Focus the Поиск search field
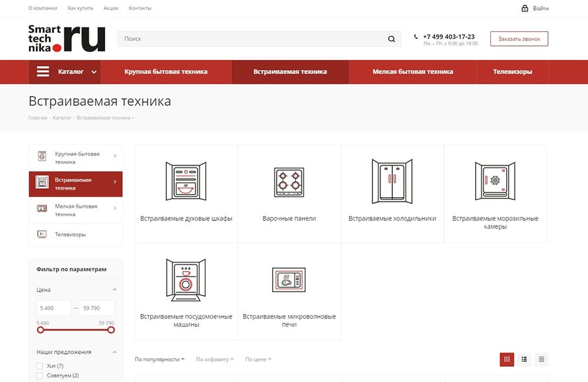 [250, 39]
